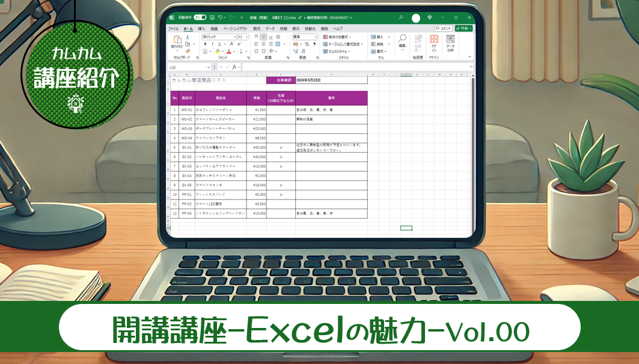Open the 編集 editing magnifier menu
The width and height of the screenshot is (639, 364).
coord(402,42)
